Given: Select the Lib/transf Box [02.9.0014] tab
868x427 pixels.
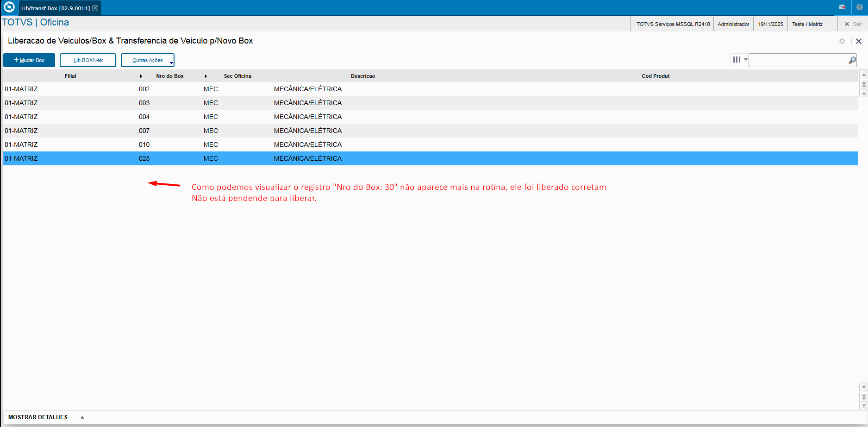Looking at the screenshot, I should (x=56, y=8).
